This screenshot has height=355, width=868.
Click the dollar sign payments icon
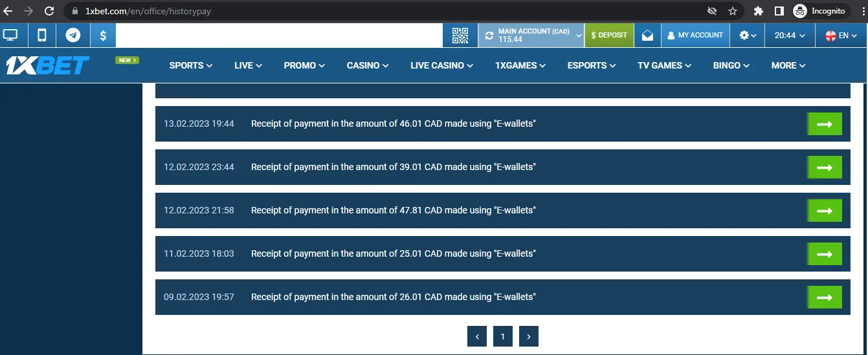[103, 35]
